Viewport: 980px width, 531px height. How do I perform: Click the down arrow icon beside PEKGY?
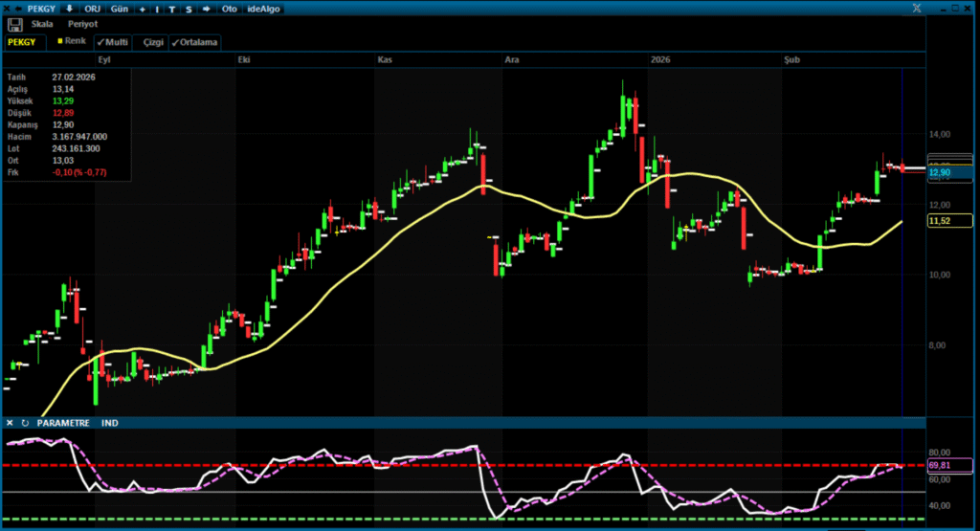click(70, 8)
